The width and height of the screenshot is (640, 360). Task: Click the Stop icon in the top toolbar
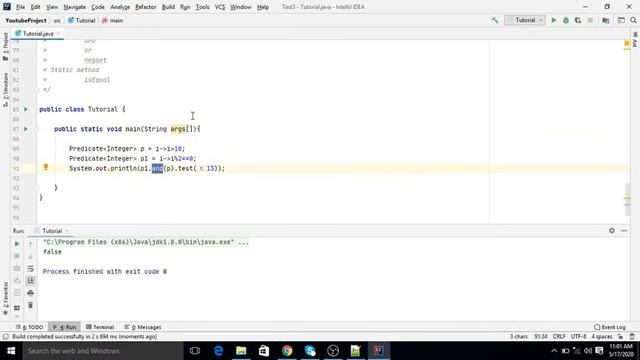pos(590,20)
